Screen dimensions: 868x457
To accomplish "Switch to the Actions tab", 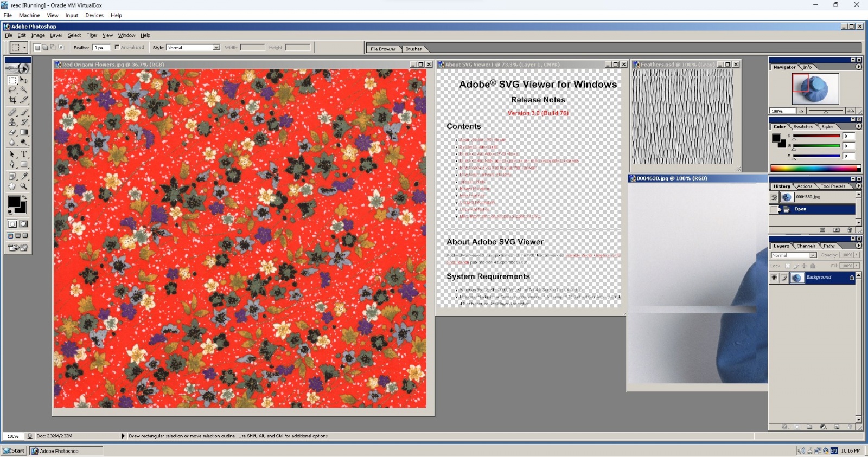I will coord(805,186).
